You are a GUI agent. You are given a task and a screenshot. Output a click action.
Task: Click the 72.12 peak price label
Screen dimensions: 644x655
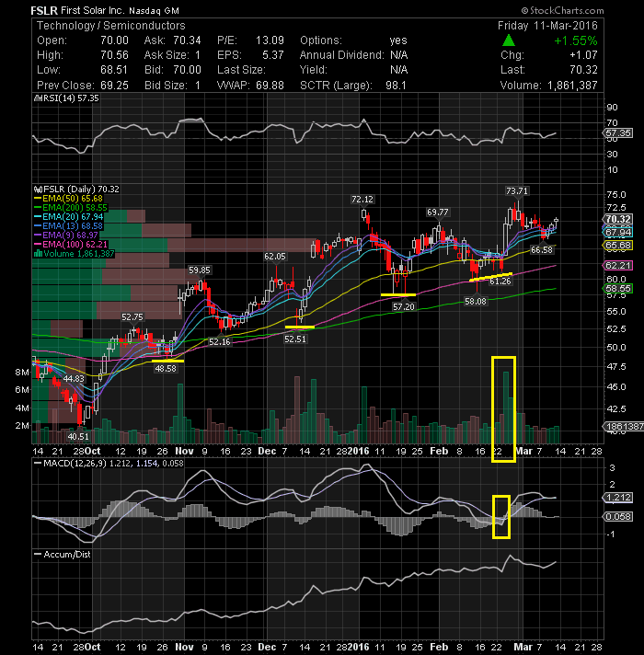coord(362,200)
